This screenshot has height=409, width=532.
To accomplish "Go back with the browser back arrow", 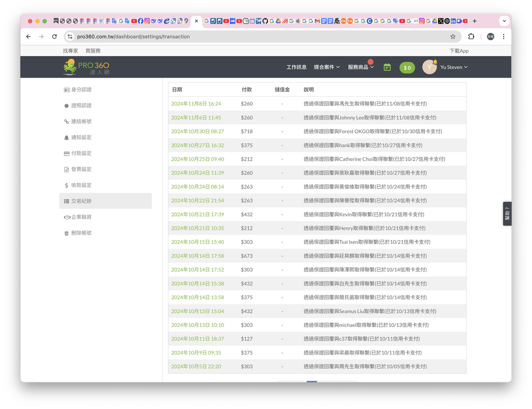I will click(28, 37).
